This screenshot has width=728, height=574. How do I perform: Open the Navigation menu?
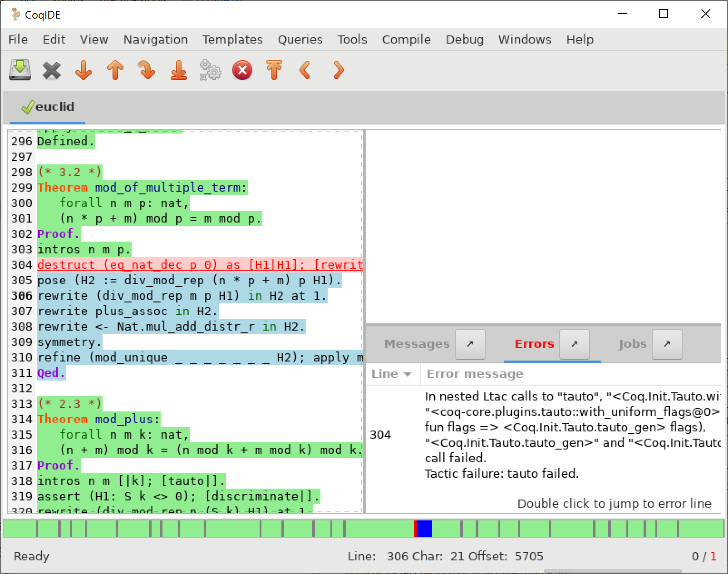click(x=155, y=40)
